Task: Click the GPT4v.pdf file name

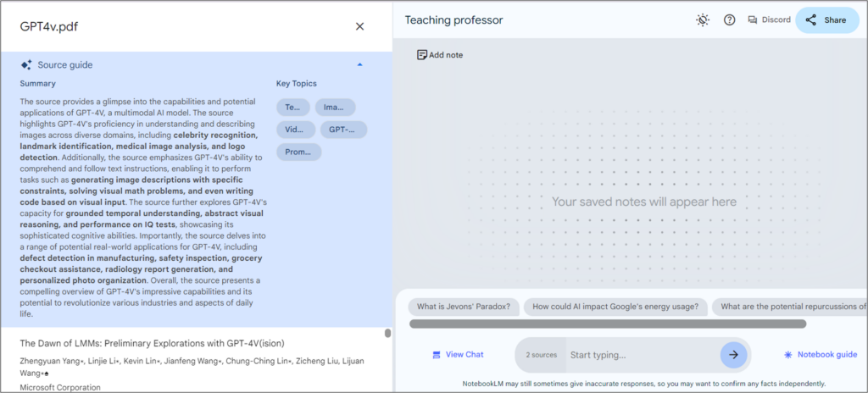Action: tap(48, 26)
